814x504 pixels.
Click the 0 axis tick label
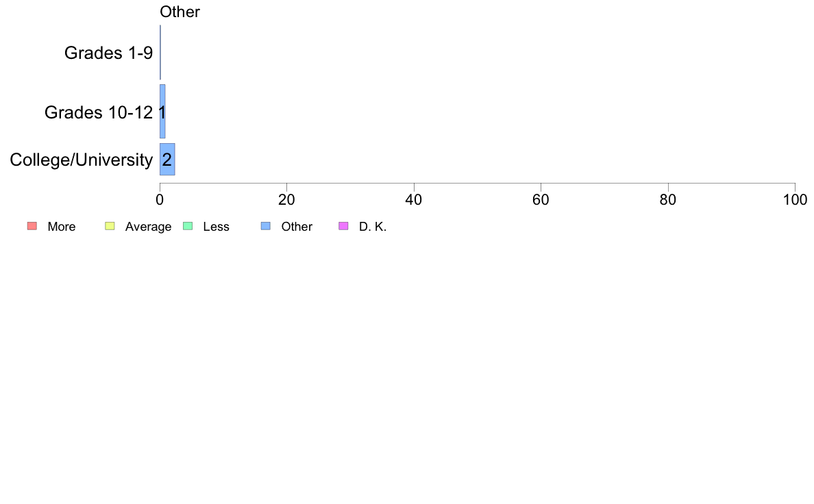click(160, 200)
